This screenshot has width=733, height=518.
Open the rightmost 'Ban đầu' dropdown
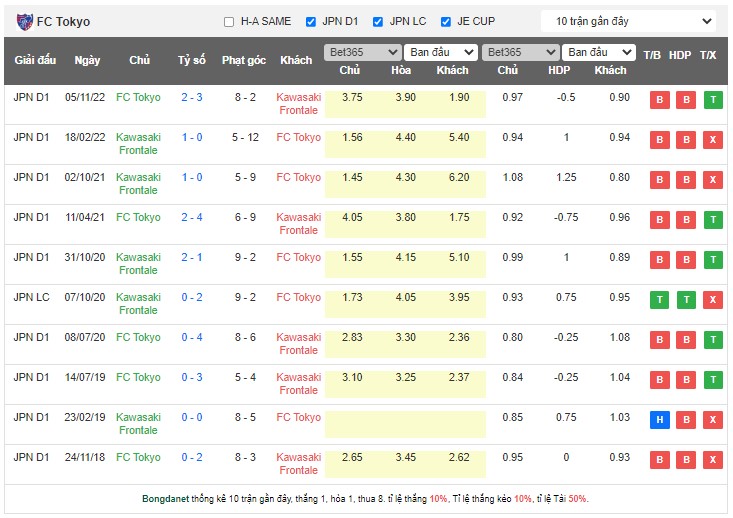(598, 52)
